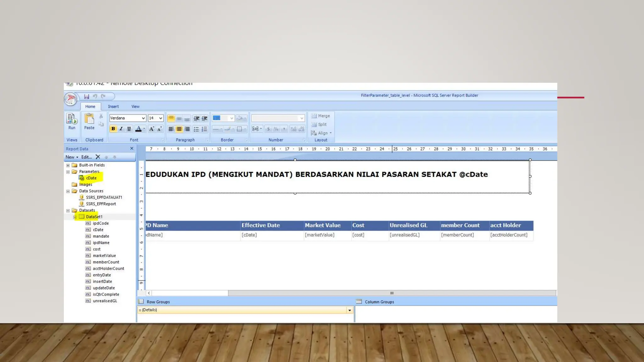Switch to the Insert ribbon tab
The height and width of the screenshot is (362, 644).
[113, 107]
